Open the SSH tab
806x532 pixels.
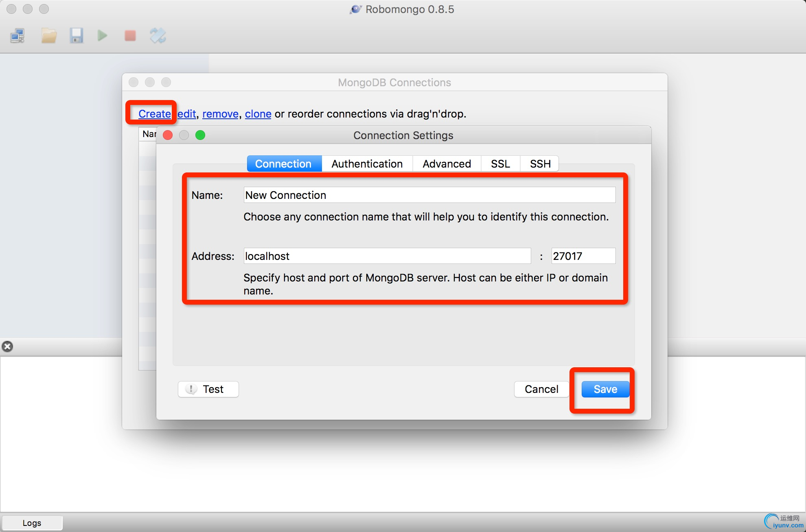pyautogui.click(x=540, y=164)
